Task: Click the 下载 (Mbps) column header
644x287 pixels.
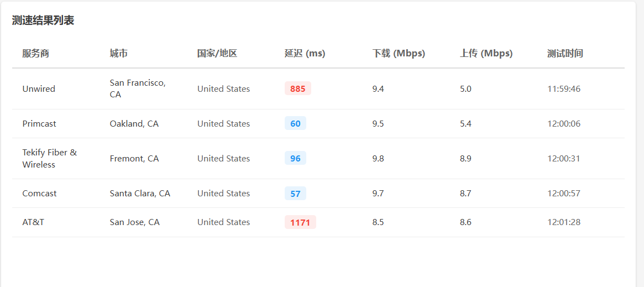Action: [x=398, y=54]
